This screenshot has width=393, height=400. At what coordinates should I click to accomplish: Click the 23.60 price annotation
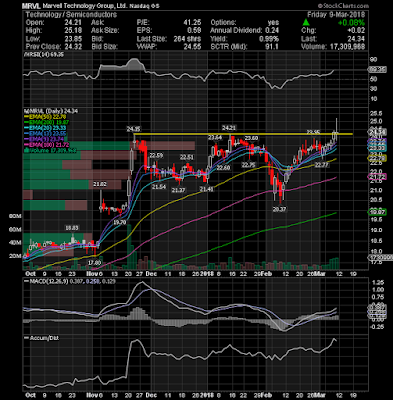pos(251,138)
